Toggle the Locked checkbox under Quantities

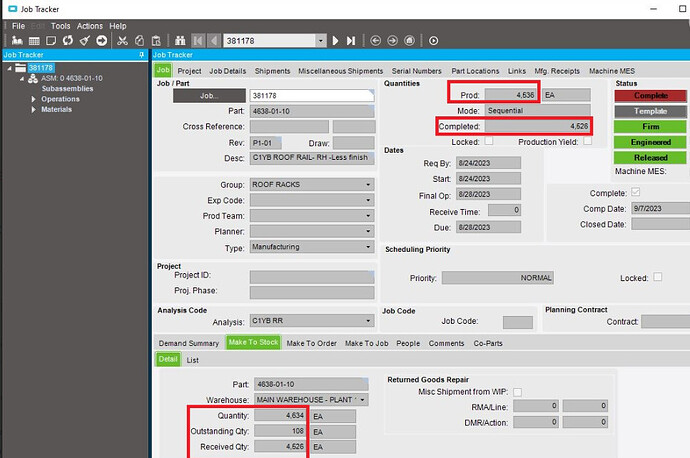click(488, 141)
